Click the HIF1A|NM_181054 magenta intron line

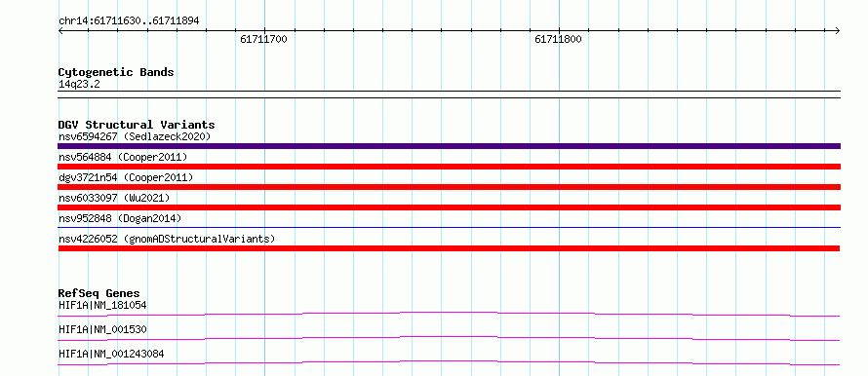click(450, 314)
